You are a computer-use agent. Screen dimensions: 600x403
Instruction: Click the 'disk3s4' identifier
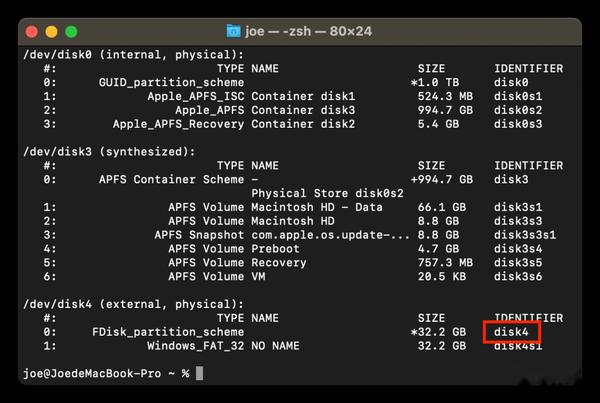[518, 249]
